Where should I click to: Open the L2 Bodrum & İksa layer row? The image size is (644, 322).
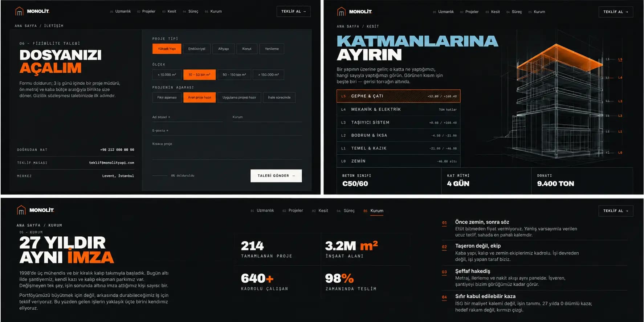pos(398,135)
